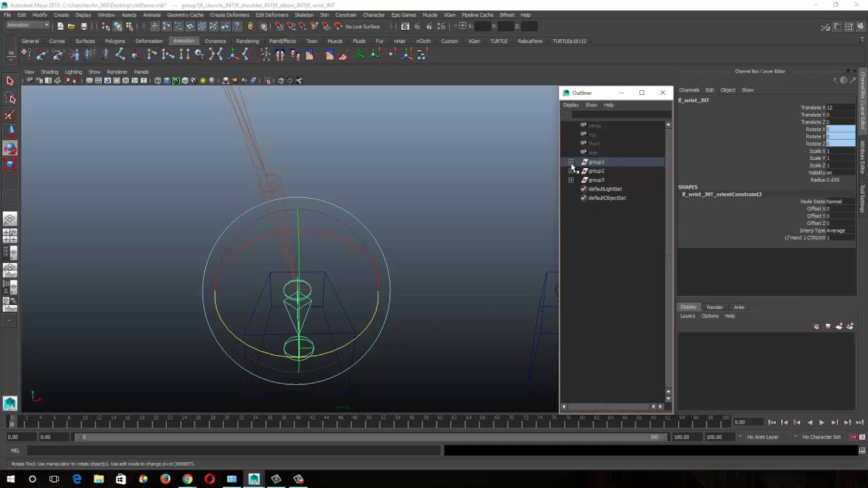The width and height of the screenshot is (868, 488).
Task: Open Google Chrome from the taskbar
Action: [x=187, y=479]
